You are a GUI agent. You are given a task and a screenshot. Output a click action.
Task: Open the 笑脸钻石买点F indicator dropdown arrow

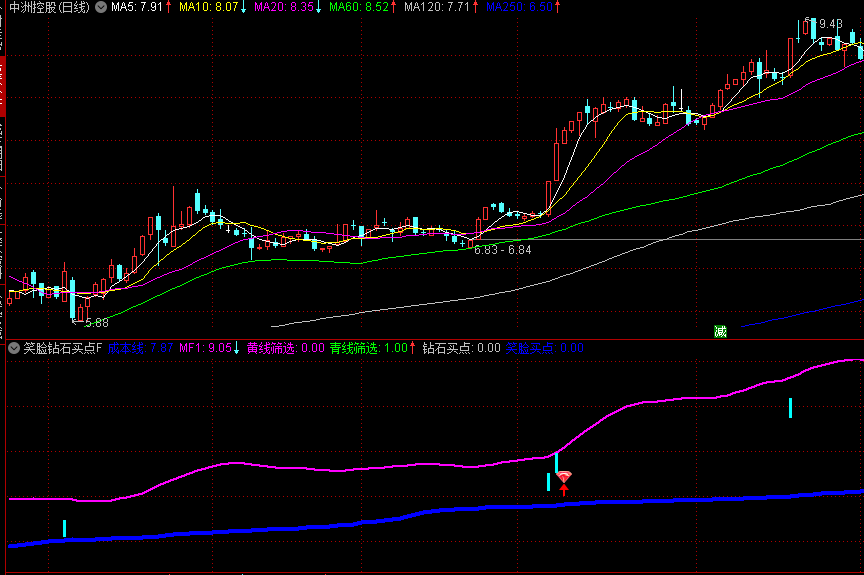(x=14, y=348)
